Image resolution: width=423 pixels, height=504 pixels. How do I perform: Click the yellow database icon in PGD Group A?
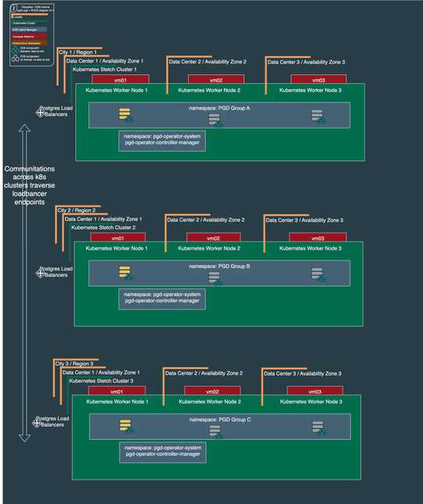click(x=125, y=115)
